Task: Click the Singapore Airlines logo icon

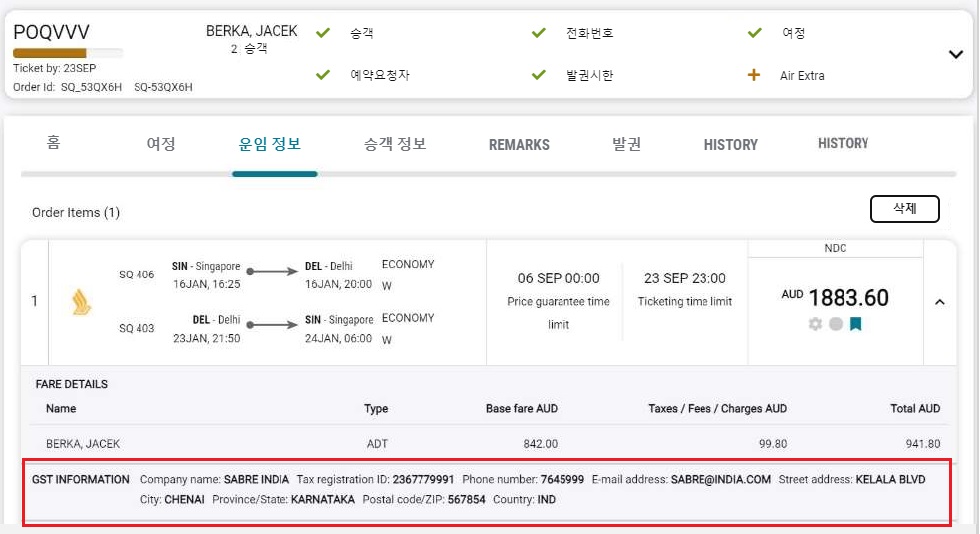Action: pyautogui.click(x=81, y=302)
